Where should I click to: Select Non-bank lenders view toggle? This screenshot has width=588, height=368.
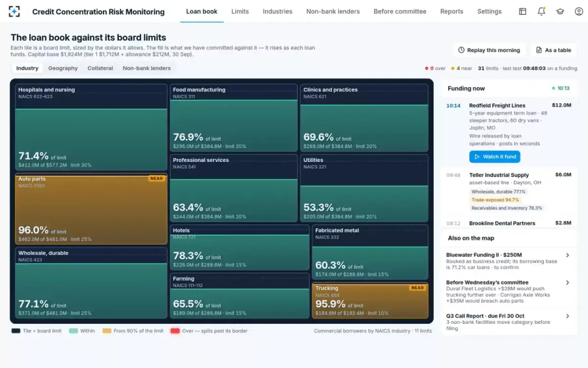pos(147,68)
